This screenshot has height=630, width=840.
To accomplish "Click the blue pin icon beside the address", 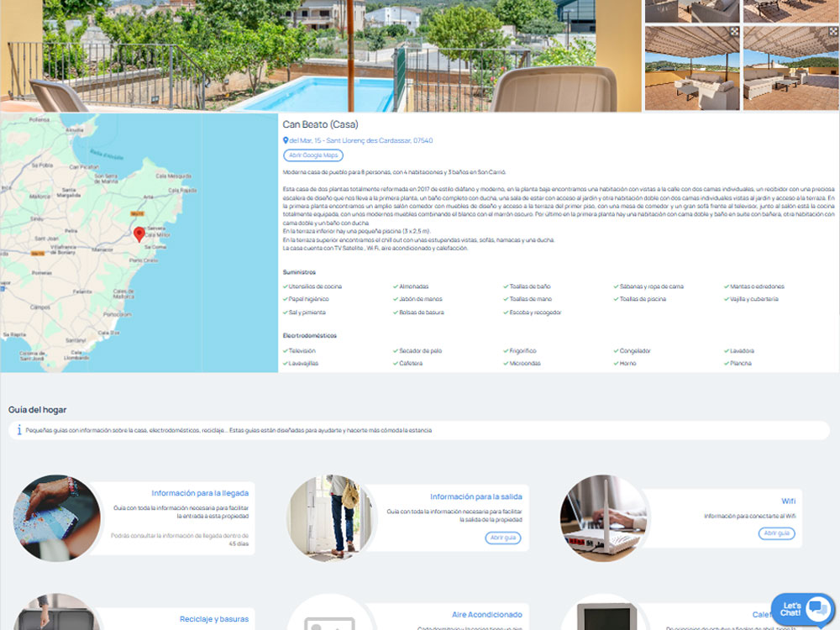I will point(286,140).
